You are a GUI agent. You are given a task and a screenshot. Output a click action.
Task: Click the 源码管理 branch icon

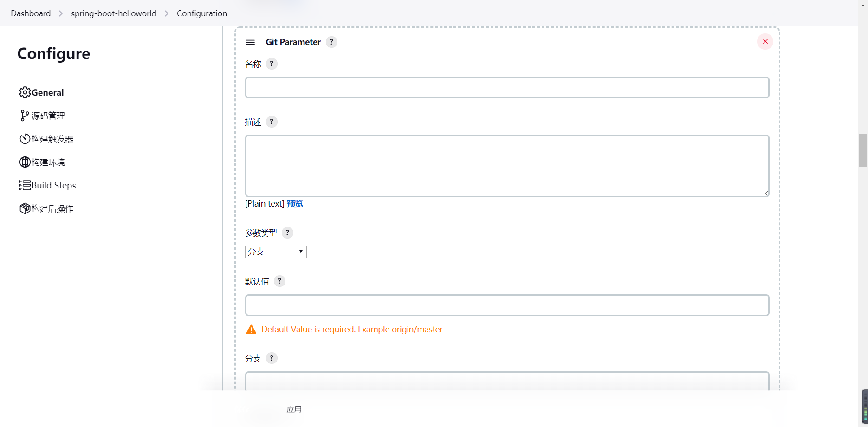point(25,116)
